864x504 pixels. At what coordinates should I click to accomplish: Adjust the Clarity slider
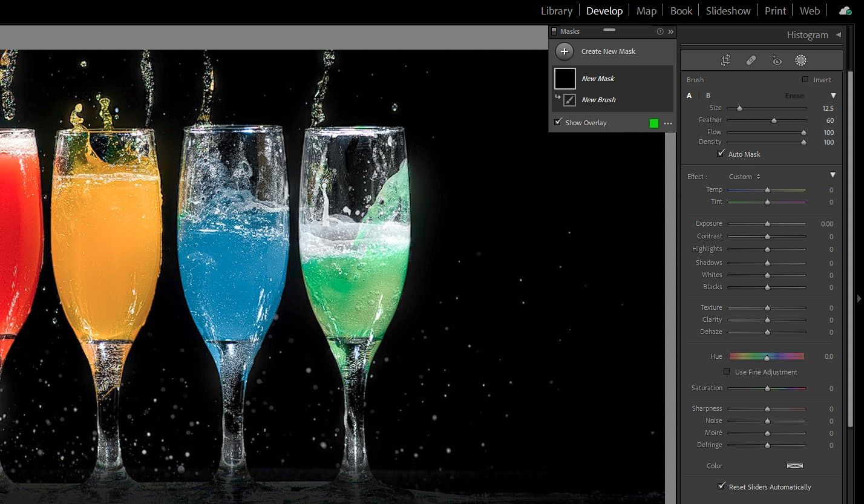coord(767,320)
